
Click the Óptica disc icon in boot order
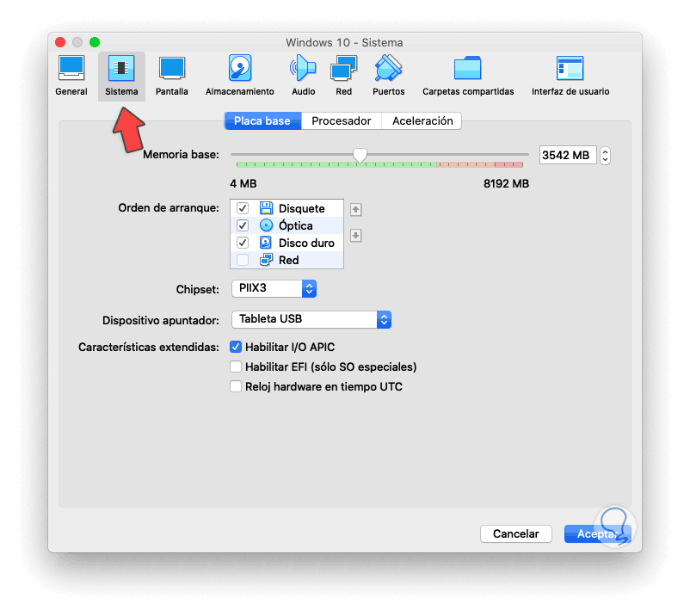[x=266, y=225]
